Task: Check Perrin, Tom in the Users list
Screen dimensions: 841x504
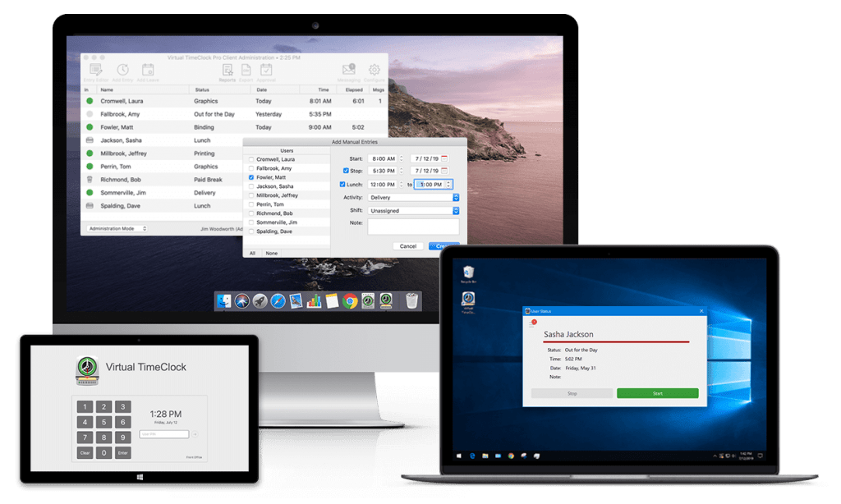Action: [x=251, y=204]
